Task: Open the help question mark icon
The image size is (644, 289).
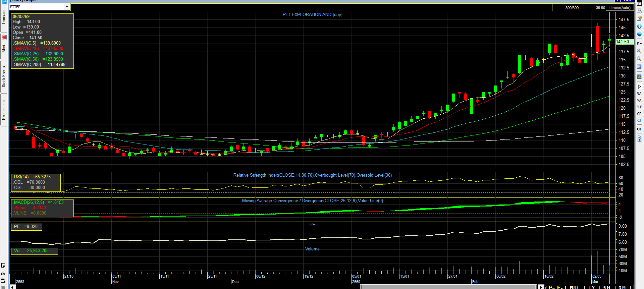Action: [x=639, y=139]
